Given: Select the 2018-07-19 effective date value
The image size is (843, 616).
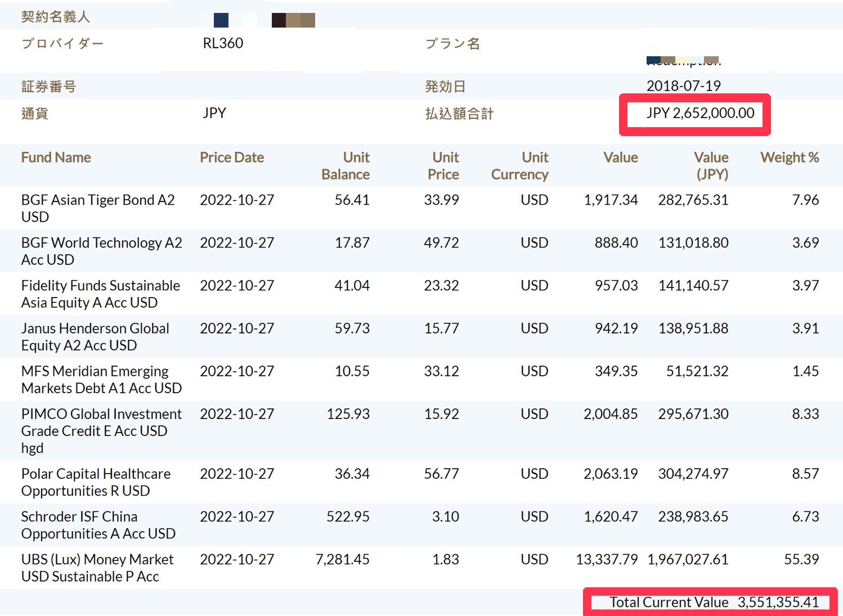Looking at the screenshot, I should pyautogui.click(x=683, y=86).
